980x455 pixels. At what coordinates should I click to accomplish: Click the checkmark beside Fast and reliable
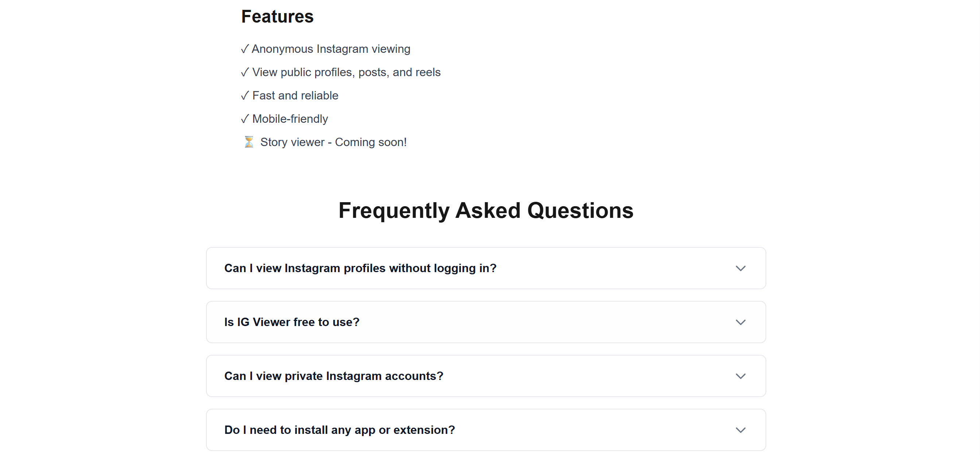[x=245, y=95]
